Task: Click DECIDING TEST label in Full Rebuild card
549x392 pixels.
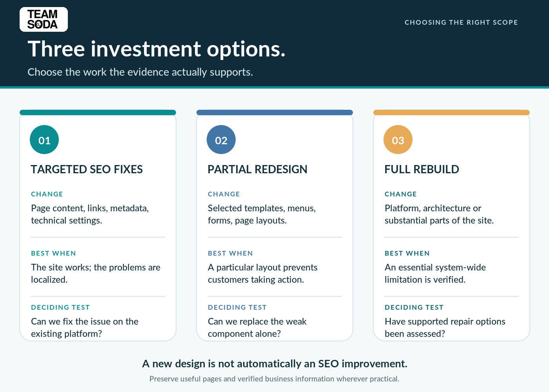Action: point(414,307)
